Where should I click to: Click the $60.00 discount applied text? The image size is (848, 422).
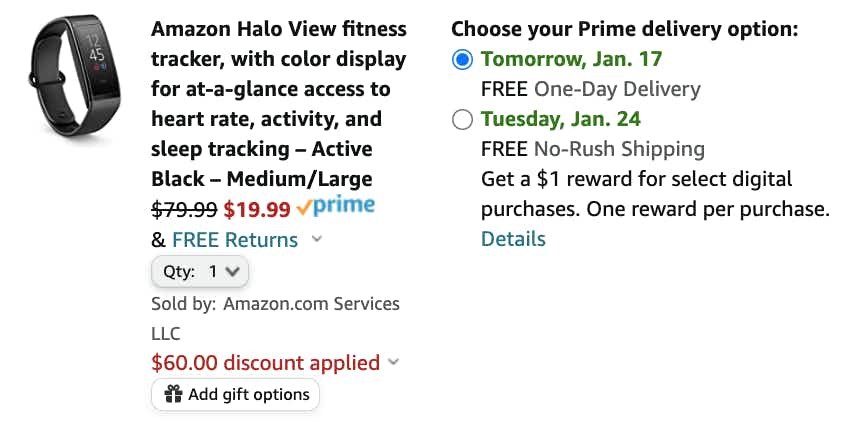point(266,362)
